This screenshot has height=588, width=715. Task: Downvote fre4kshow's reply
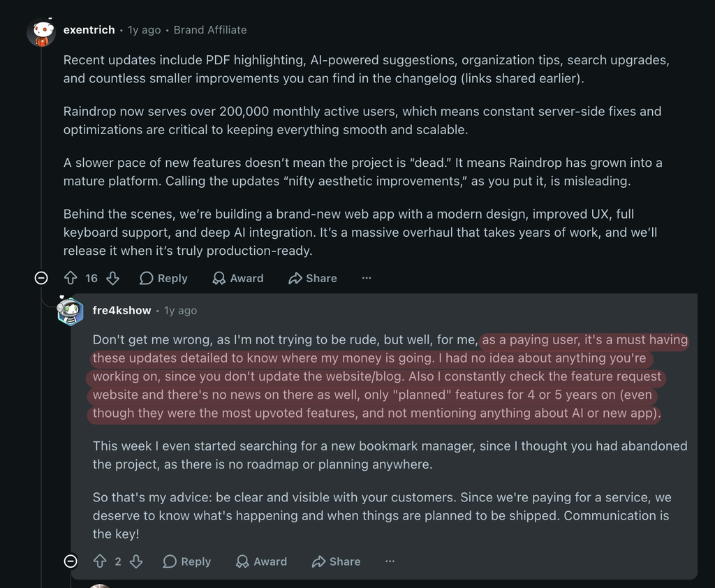tap(136, 561)
